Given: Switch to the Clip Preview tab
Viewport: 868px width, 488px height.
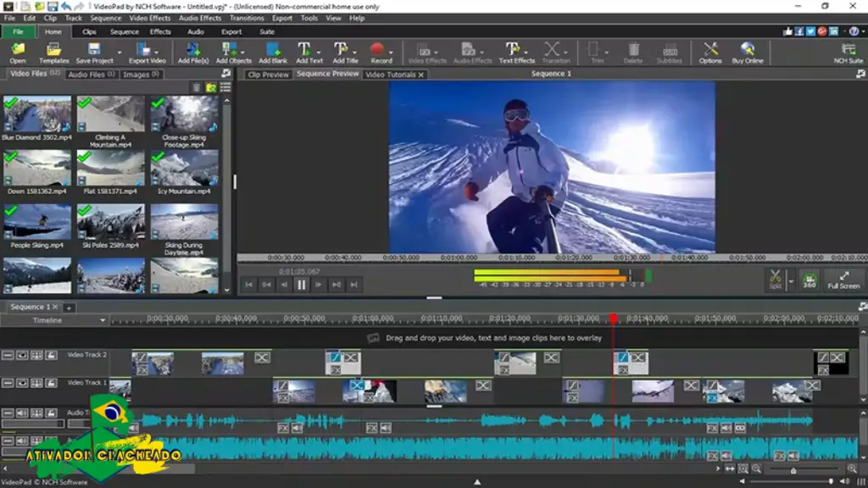Looking at the screenshot, I should [268, 75].
